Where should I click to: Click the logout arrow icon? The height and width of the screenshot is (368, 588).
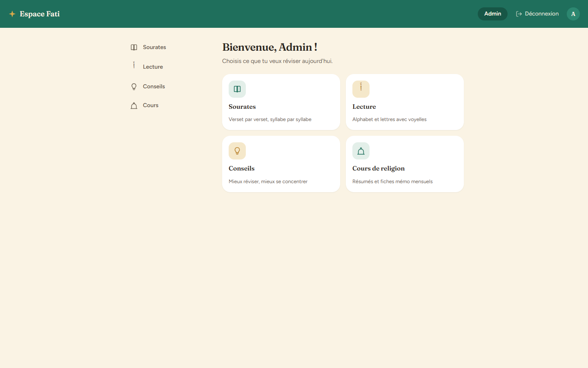pos(519,14)
